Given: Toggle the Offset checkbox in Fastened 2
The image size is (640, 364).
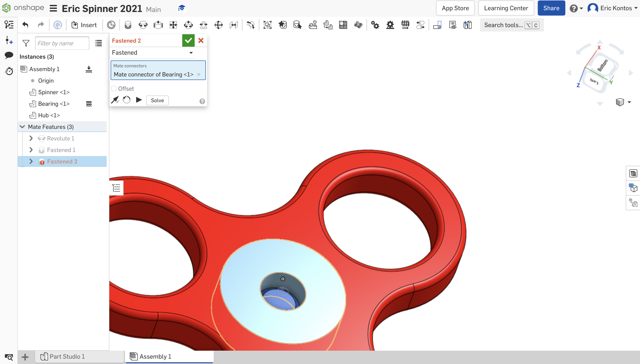Looking at the screenshot, I should [x=114, y=88].
